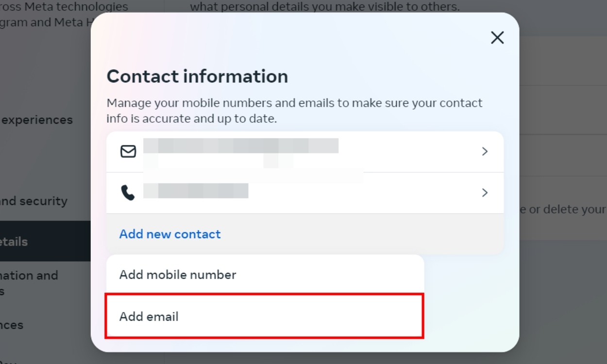
Task: Expand the mobile number entry using its chevron
Action: (x=484, y=192)
